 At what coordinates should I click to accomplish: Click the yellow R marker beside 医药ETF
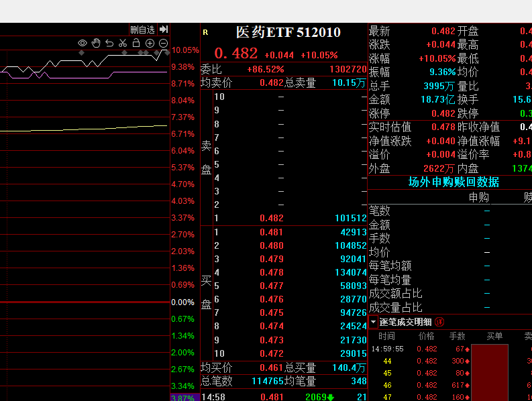point(205,32)
